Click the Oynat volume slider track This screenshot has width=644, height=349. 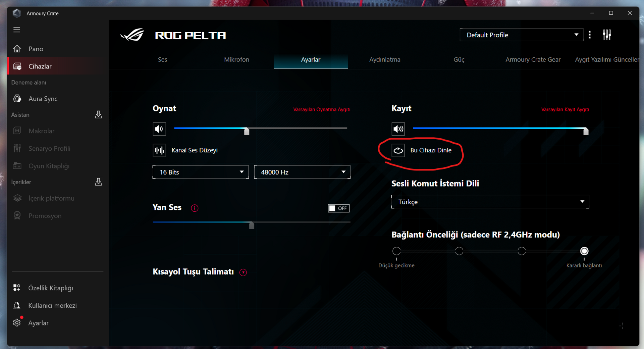point(261,128)
